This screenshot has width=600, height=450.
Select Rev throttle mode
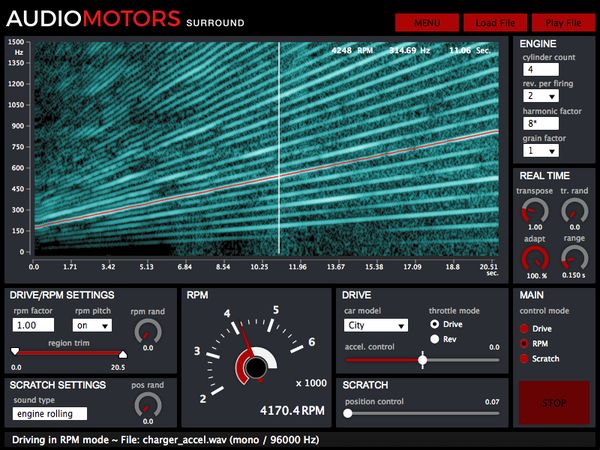(x=435, y=339)
